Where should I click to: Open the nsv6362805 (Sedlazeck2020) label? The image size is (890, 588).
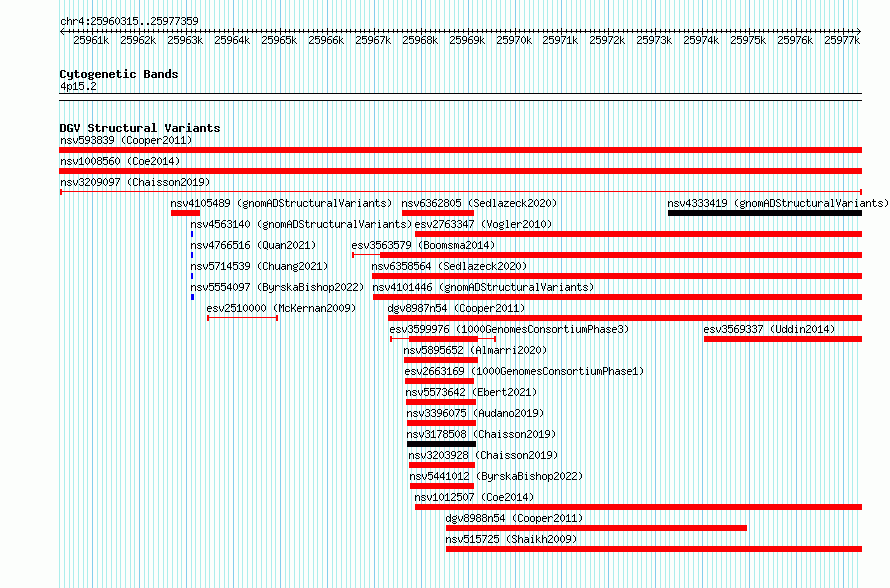pos(479,203)
